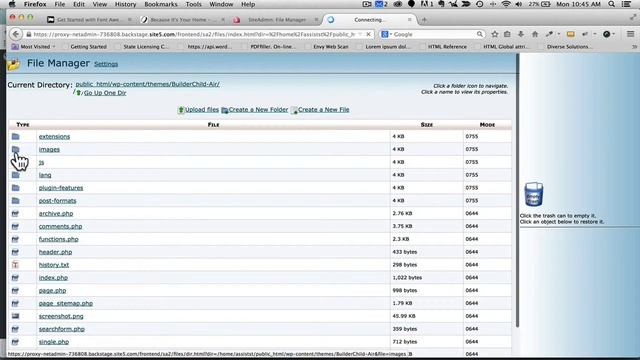Image resolution: width=640 pixels, height=360 pixels.
Task: Click the history.txt text file icon
Action: point(16,265)
